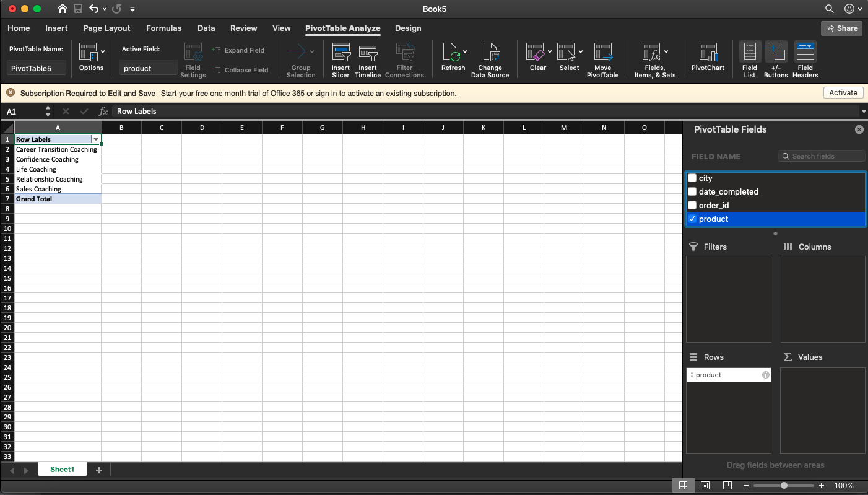Viewport: 868px width, 495px height.
Task: Open the Data ribbon tab
Action: [206, 28]
